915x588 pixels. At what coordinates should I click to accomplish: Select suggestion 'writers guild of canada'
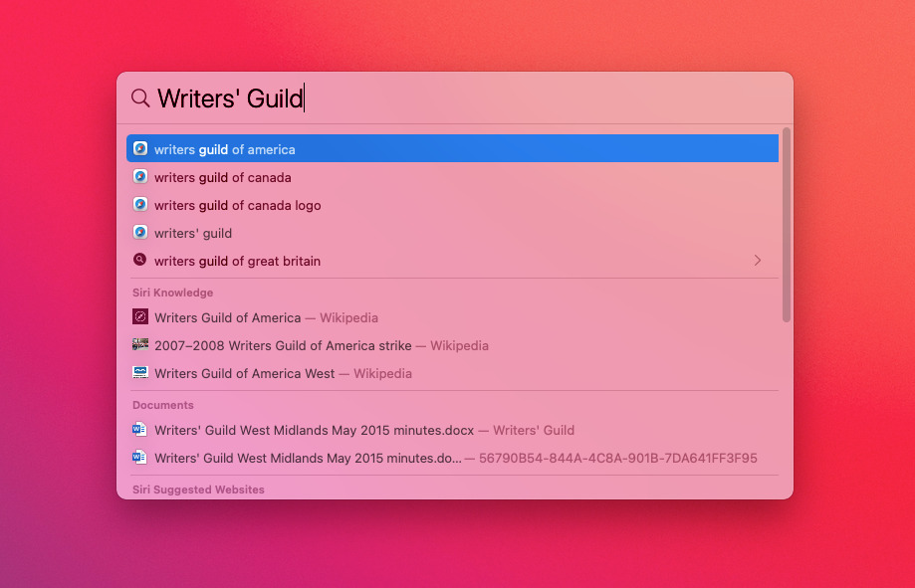(x=452, y=177)
